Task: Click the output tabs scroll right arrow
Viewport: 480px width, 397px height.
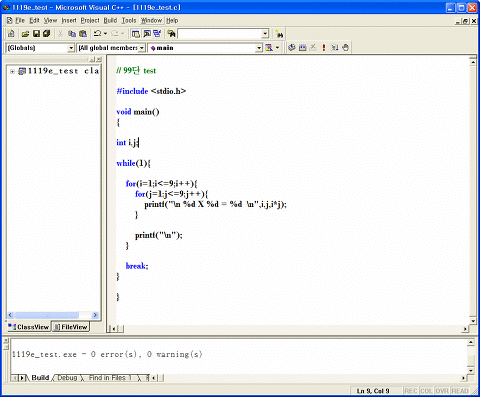Action: [22, 378]
